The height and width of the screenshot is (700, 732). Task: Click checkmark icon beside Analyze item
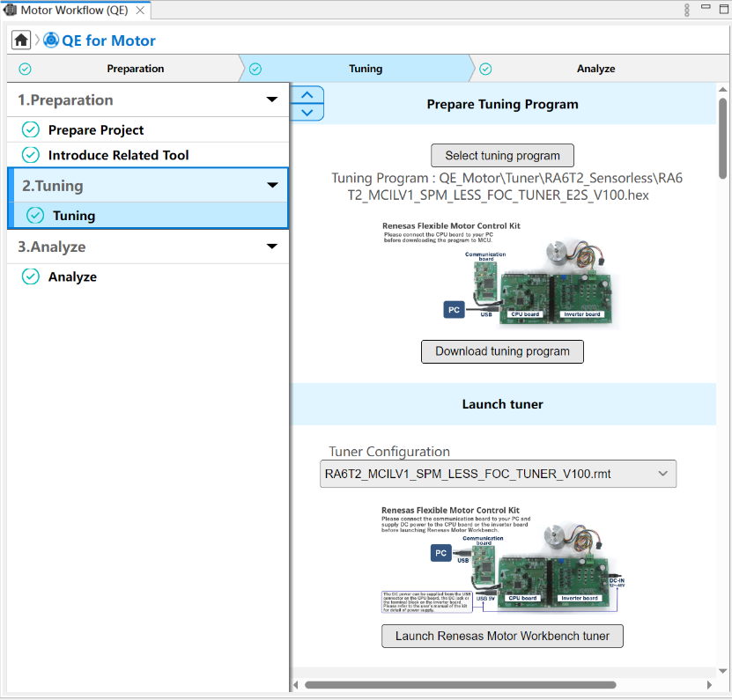coord(31,276)
